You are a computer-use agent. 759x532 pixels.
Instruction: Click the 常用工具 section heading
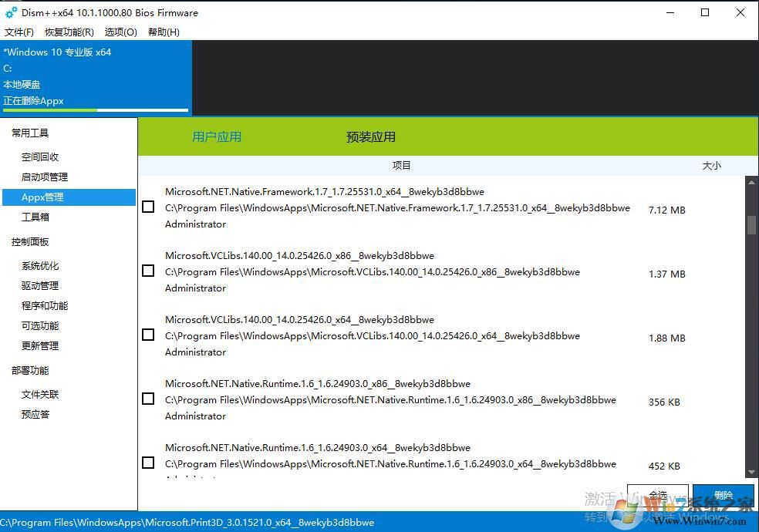(x=30, y=133)
